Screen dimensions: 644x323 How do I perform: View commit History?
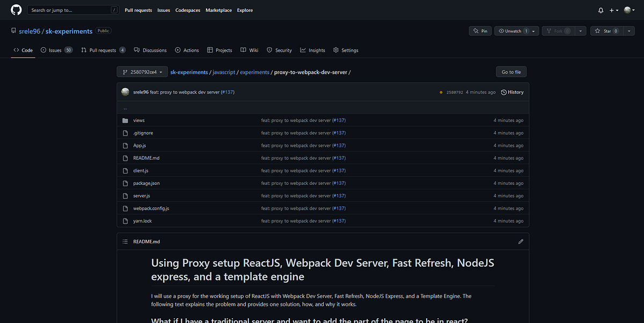coord(512,92)
